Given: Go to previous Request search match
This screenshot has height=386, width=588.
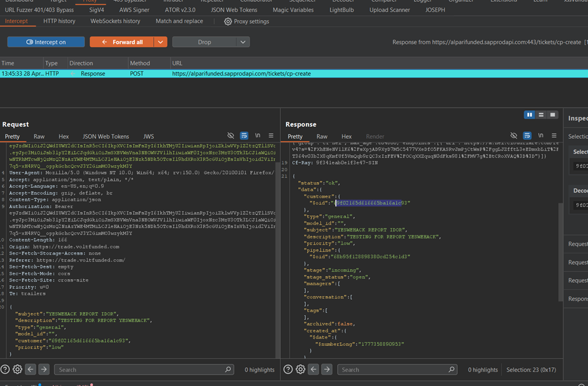Looking at the screenshot, I should (31, 370).
